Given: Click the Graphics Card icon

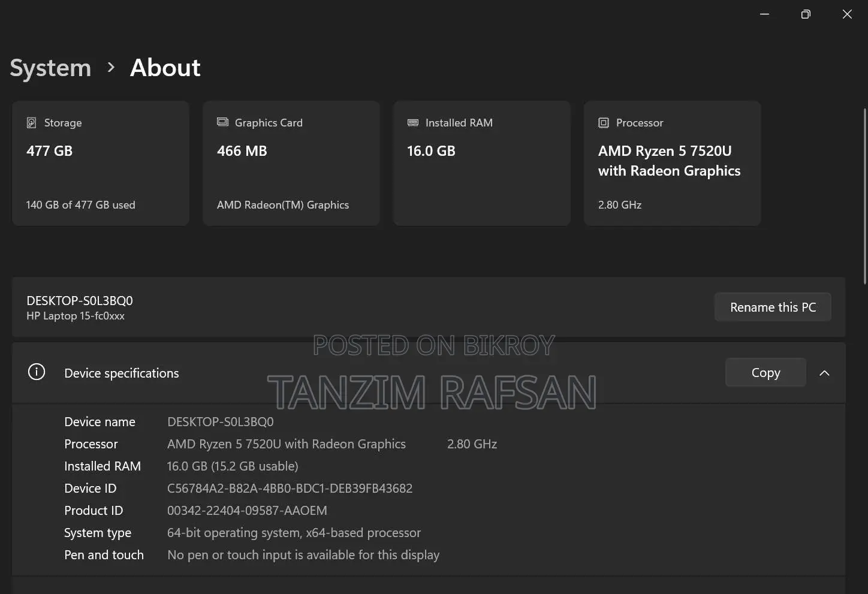Looking at the screenshot, I should pos(222,122).
